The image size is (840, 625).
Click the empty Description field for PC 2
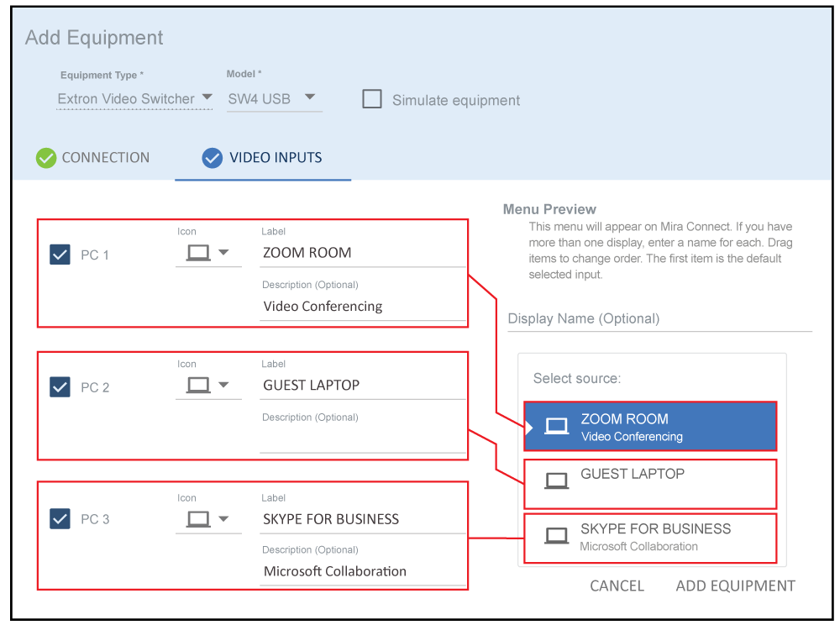click(x=363, y=439)
